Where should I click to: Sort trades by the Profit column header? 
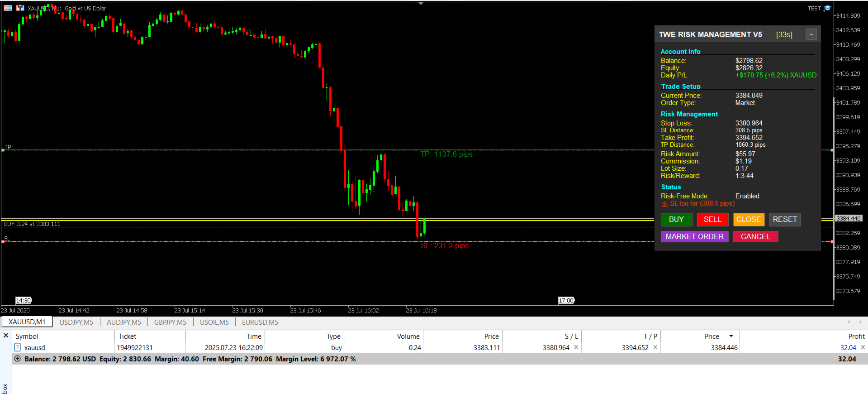point(803,336)
